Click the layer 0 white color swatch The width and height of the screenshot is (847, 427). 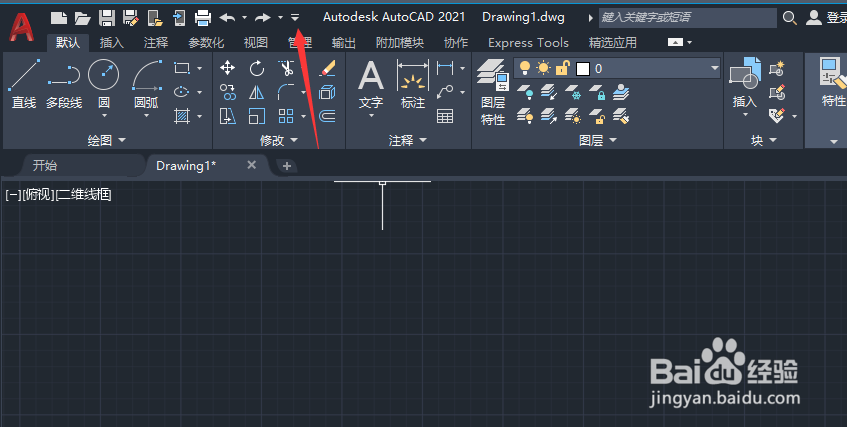coord(583,69)
